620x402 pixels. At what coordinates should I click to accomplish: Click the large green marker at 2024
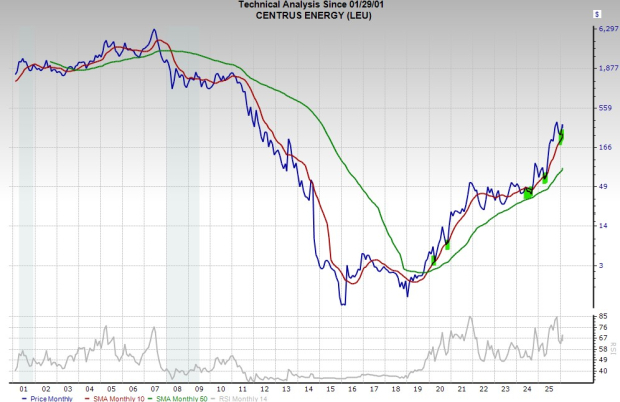[528, 194]
